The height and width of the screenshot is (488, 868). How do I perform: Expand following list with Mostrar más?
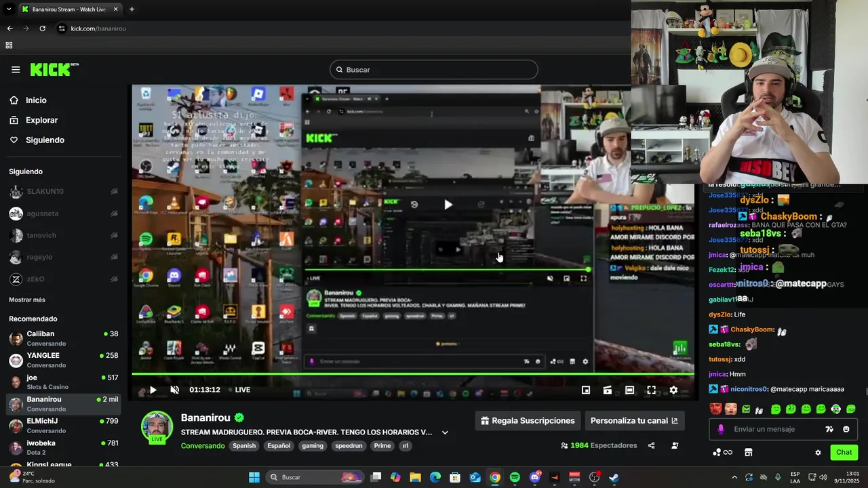[27, 300]
